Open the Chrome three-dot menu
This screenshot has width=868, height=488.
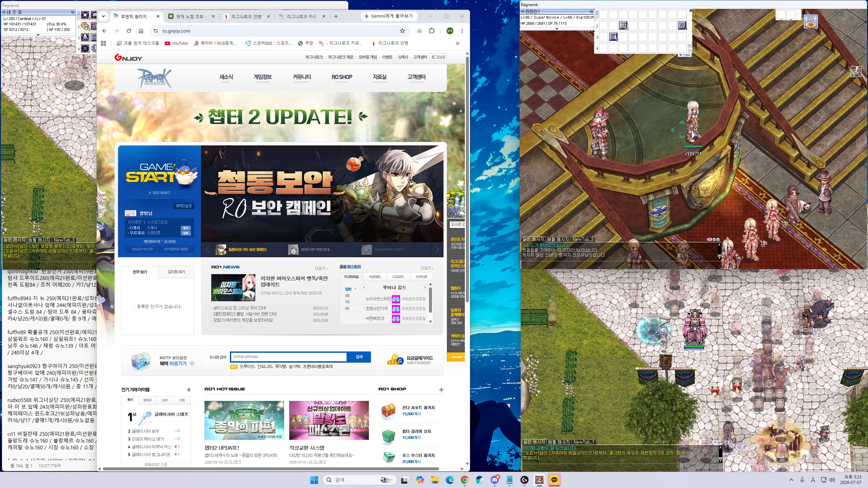tap(462, 31)
